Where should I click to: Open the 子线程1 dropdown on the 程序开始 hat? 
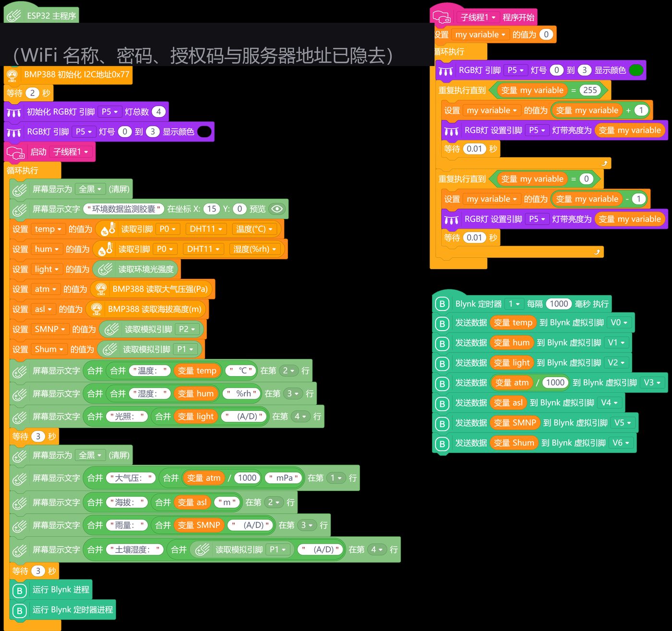coord(478,18)
